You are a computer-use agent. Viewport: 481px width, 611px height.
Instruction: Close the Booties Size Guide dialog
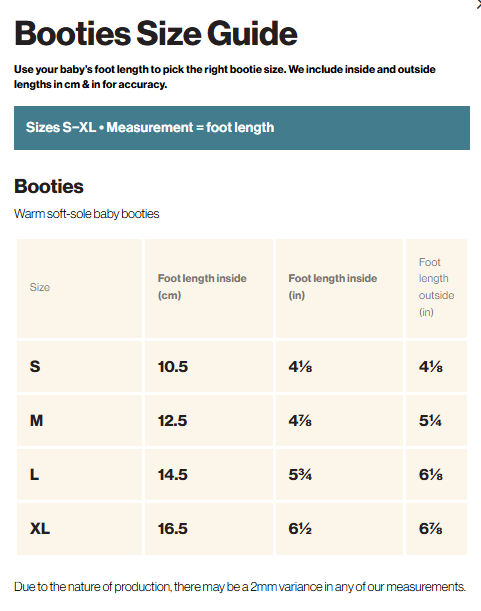pyautogui.click(x=479, y=5)
